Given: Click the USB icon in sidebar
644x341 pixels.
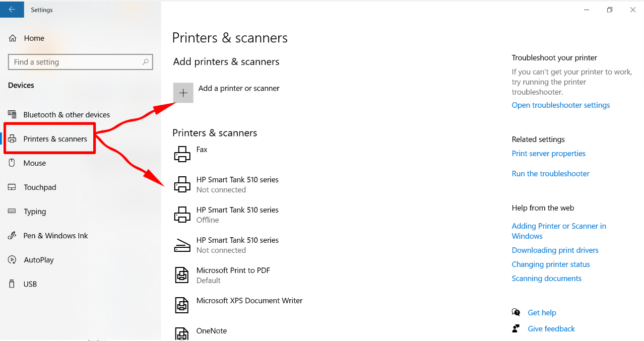Looking at the screenshot, I should [x=12, y=284].
